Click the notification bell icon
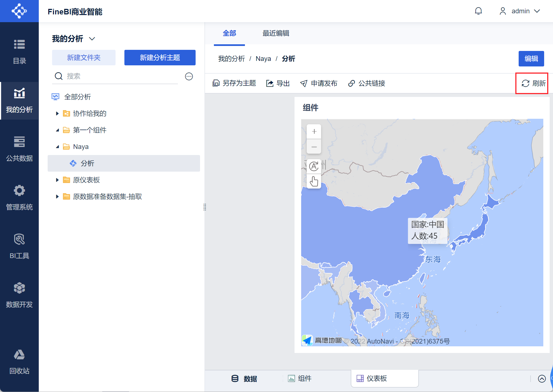Screen dimensions: 553x392 pos(478,11)
